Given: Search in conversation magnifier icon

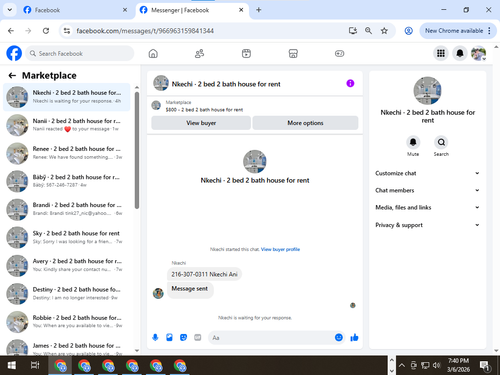Looking at the screenshot, I should (441, 142).
